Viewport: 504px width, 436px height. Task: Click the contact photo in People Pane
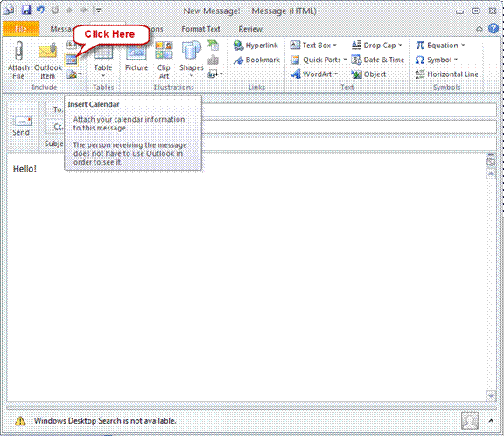pos(470,420)
